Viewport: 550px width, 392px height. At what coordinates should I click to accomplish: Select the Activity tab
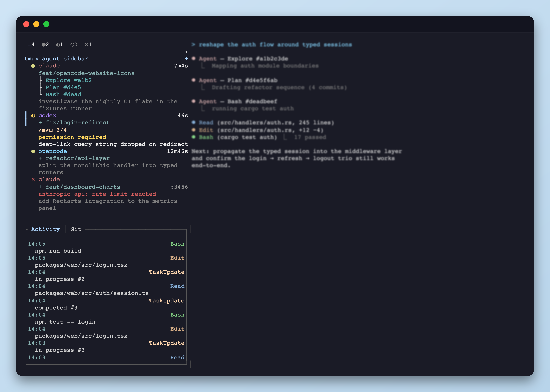pyautogui.click(x=45, y=229)
